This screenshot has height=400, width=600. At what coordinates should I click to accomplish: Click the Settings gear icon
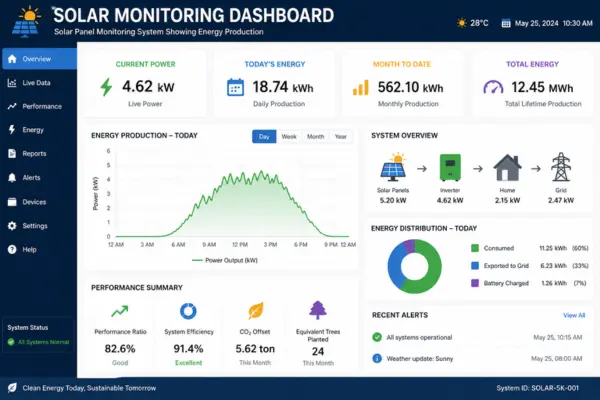point(12,226)
